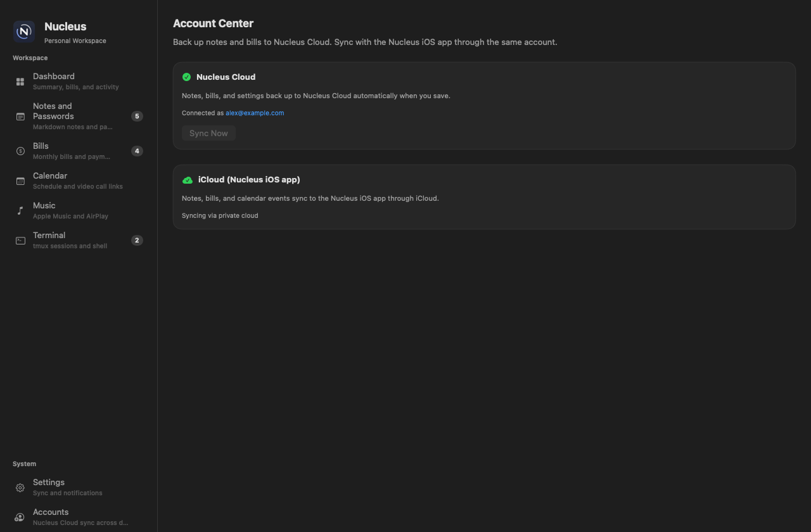Click 'Summary, bills, and activity' subtitle

click(75, 87)
